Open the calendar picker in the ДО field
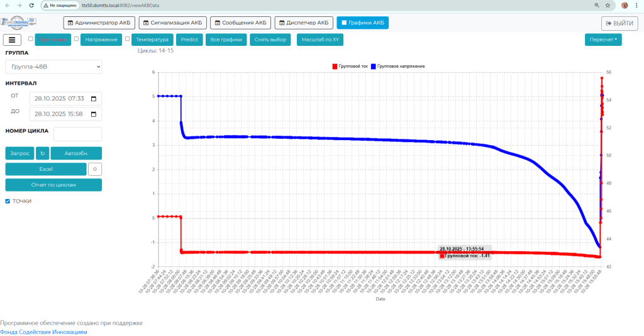 94,114
